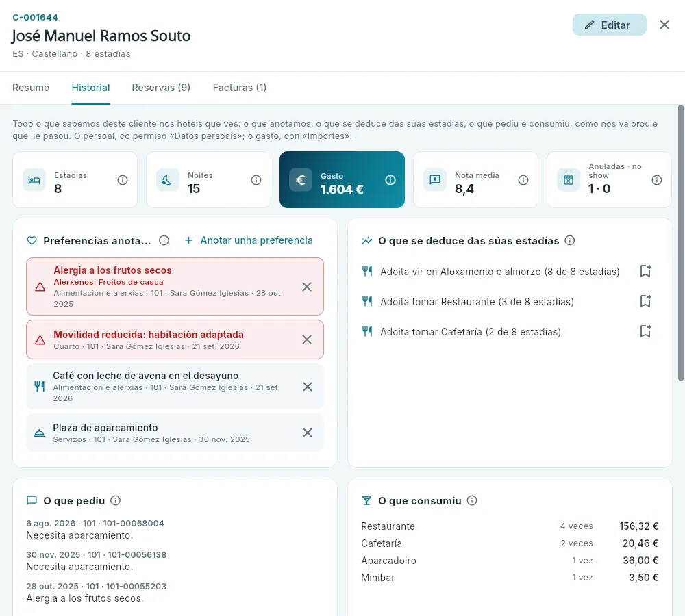Click info icon beside O que pediu
The height and width of the screenshot is (616, 685).
(x=115, y=500)
